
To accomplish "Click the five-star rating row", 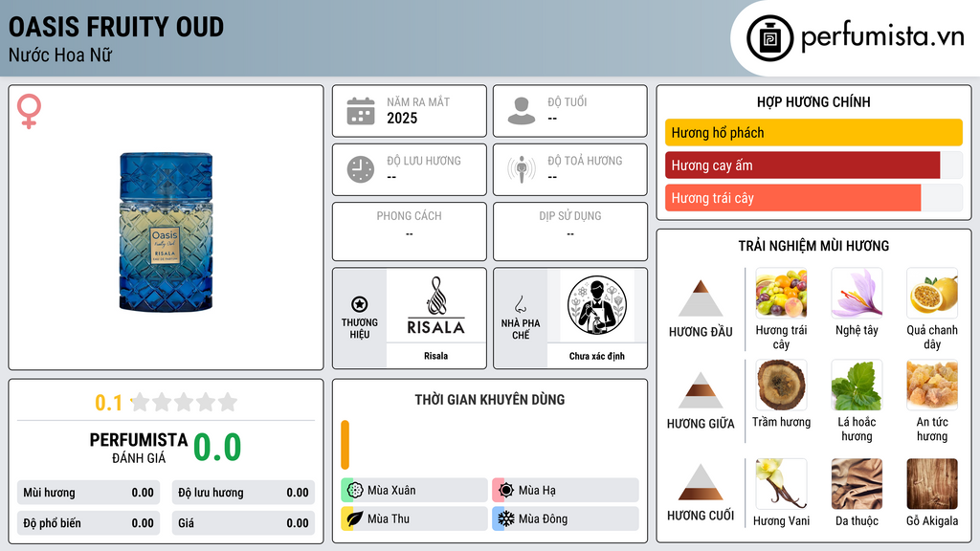I will click(x=184, y=403).
